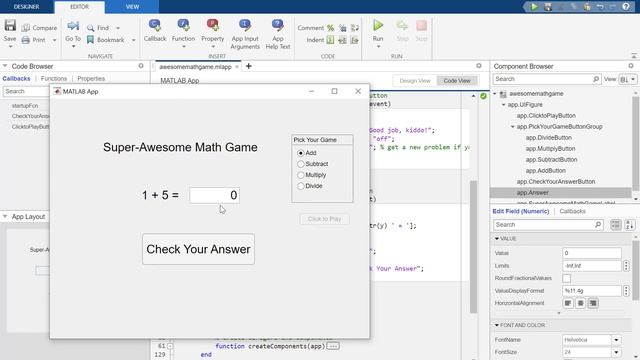Viewport: 640px width, 360px height.
Task: Open the Component Browser View dropdown
Action: coord(627,79)
